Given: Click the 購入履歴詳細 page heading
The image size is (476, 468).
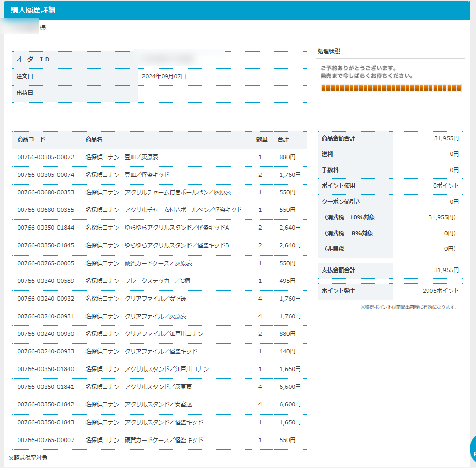Looking at the screenshot, I should coord(33,10).
